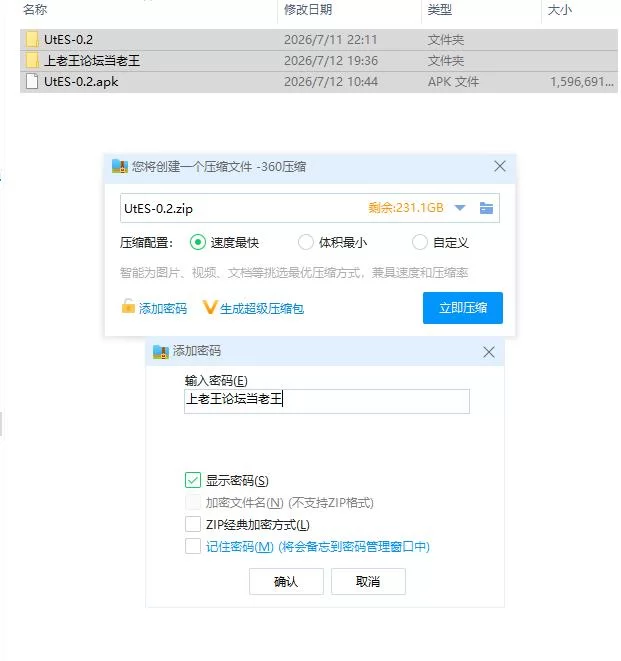621x661 pixels.
Task: Sort by the 大小 column header
Action: coord(559,9)
